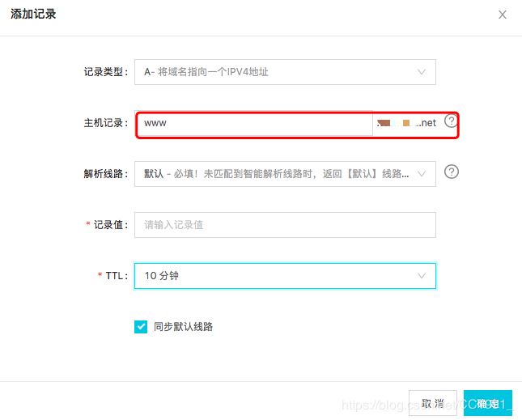Viewport: 522px width, 420px height.
Task: Click the 主机记录 field label
Action: [x=105, y=123]
